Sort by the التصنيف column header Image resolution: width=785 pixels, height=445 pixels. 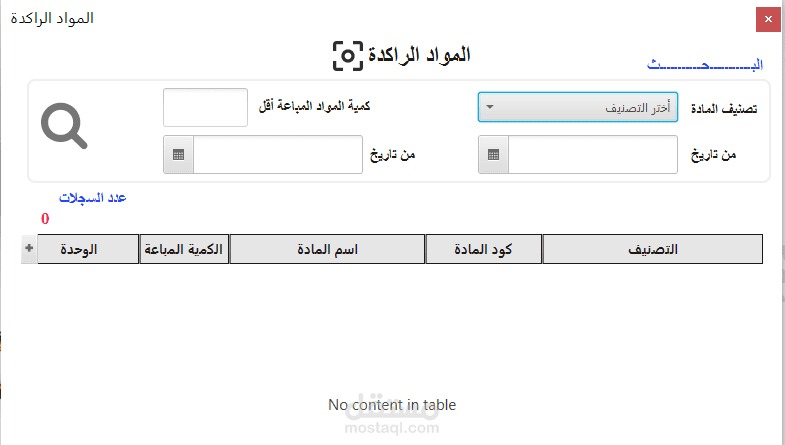pyautogui.click(x=652, y=249)
